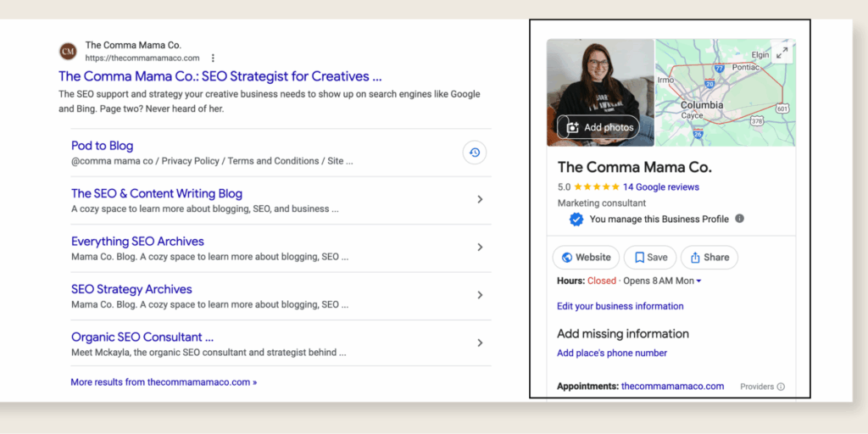Viewport: 868px width, 434px height.
Task: Click the 5.0 rating number
Action: pyautogui.click(x=564, y=187)
